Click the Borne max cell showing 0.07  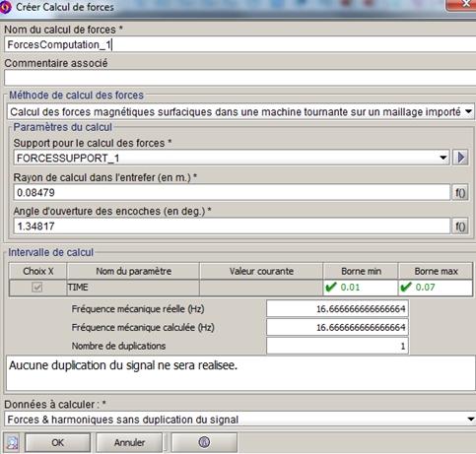click(x=436, y=288)
